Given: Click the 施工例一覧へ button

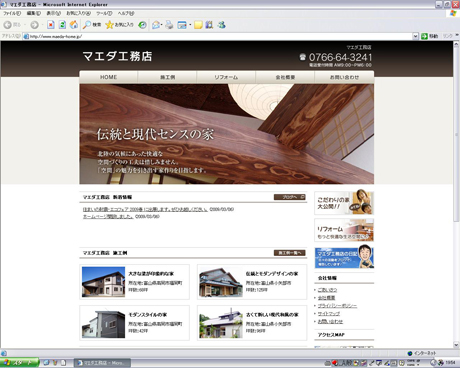Looking at the screenshot, I should (x=290, y=253).
